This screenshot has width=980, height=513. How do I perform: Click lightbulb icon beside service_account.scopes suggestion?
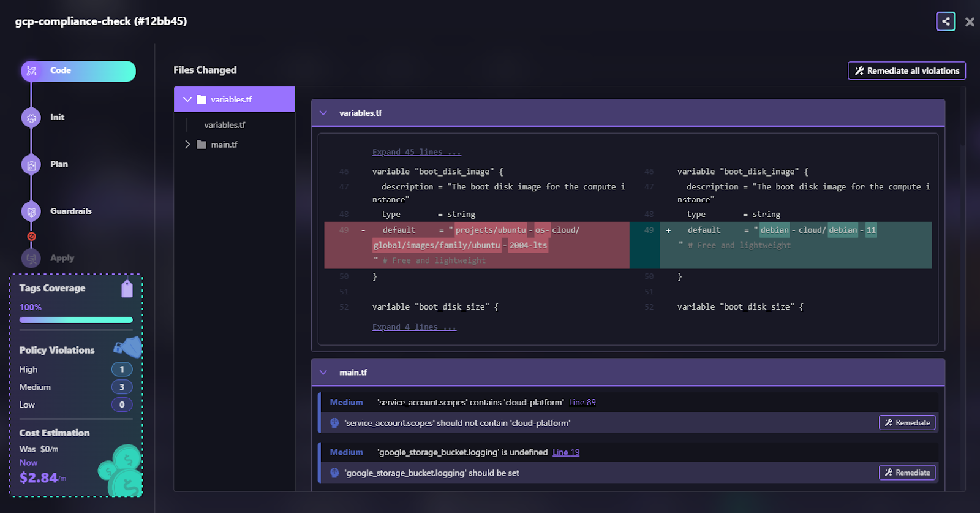click(x=334, y=423)
